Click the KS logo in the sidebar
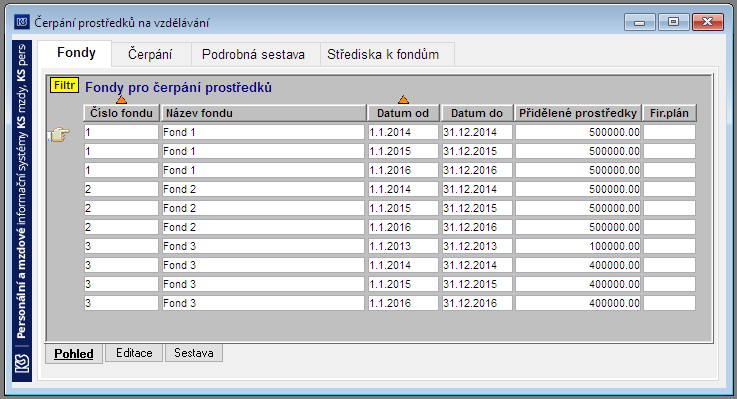This screenshot has height=399, width=737. 22,364
